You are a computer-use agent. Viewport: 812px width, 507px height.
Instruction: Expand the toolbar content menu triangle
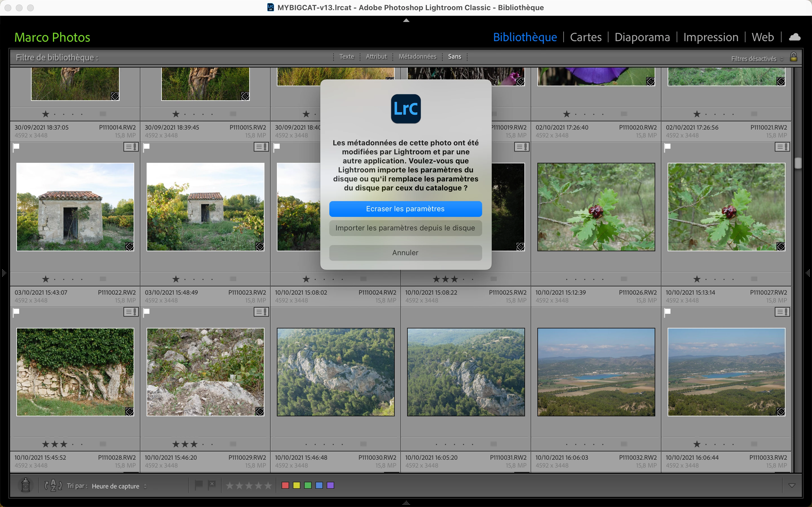point(791,485)
